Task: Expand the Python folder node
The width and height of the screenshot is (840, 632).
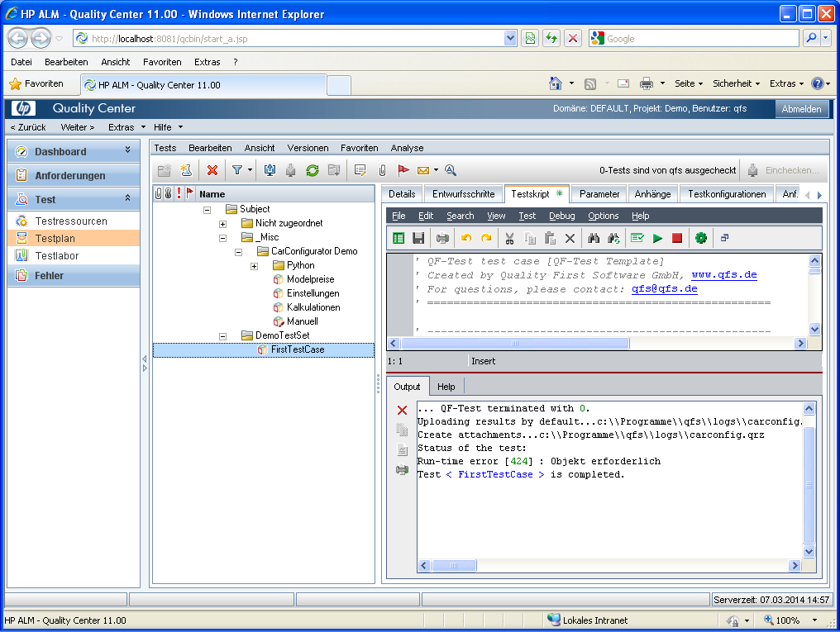Action: click(255, 266)
